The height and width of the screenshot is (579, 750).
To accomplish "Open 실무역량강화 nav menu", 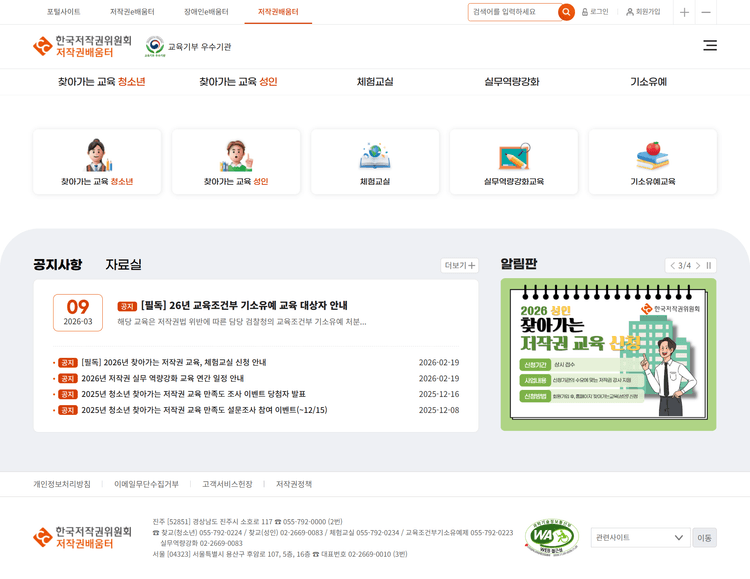I will 512,82.
